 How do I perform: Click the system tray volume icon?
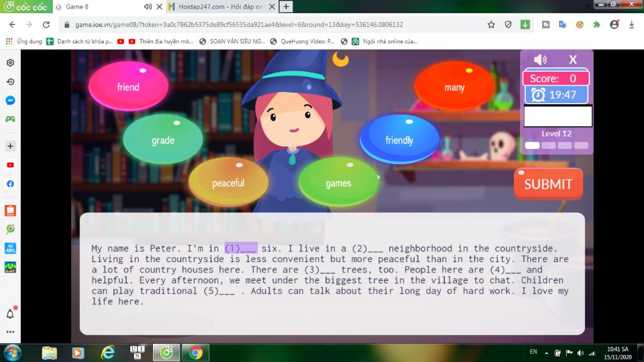[x=580, y=353]
